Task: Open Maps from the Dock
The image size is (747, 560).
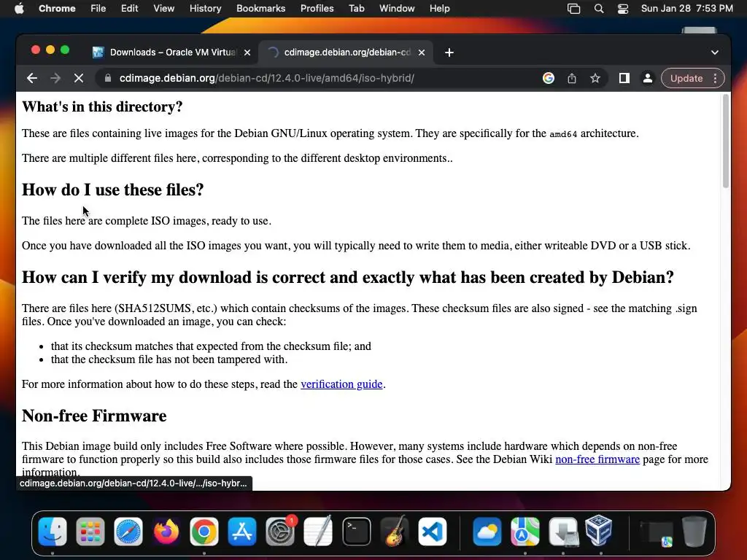Action: pos(525,532)
